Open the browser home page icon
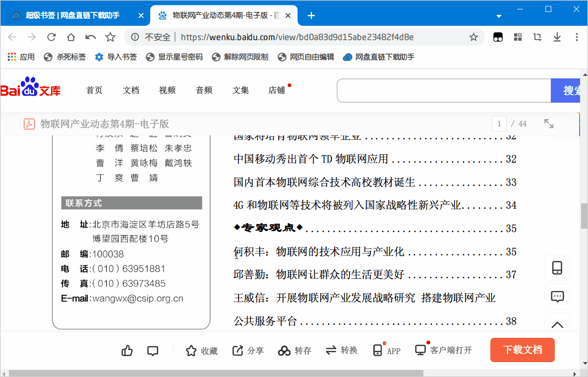 point(71,37)
